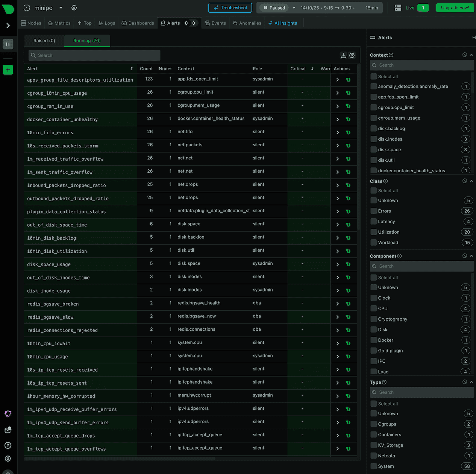Reset the Context filter icon
476x474 pixels.
point(465,55)
